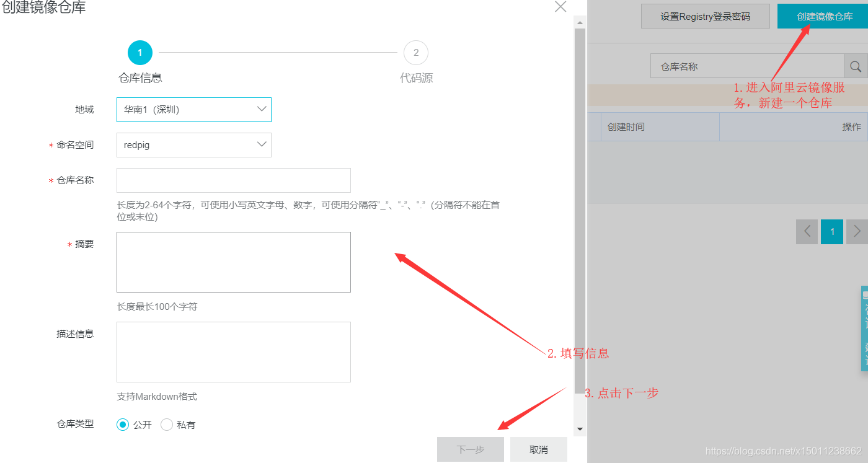The width and height of the screenshot is (868, 463).
Task: Close the 创建镜像仓库 dialog with X icon
Action: click(560, 7)
